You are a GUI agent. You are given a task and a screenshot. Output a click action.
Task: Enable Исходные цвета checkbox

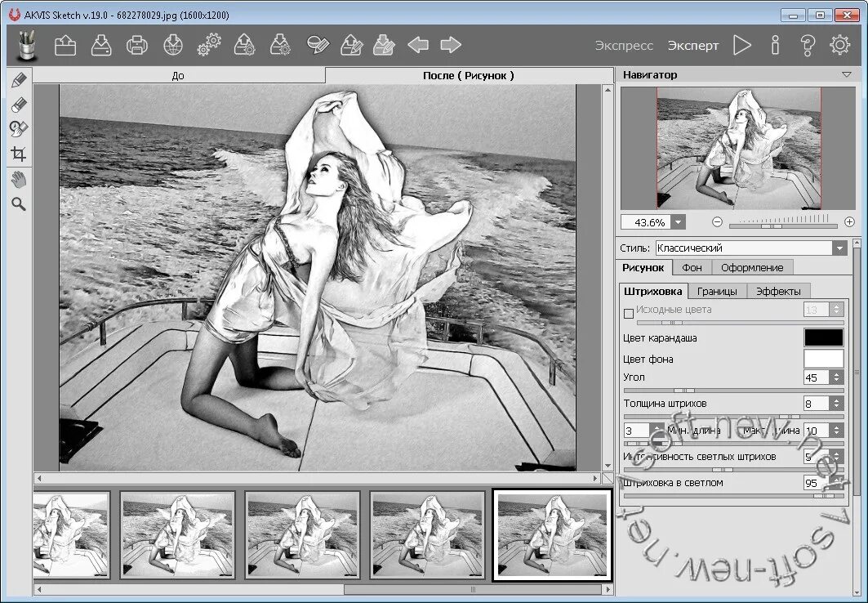click(x=628, y=314)
